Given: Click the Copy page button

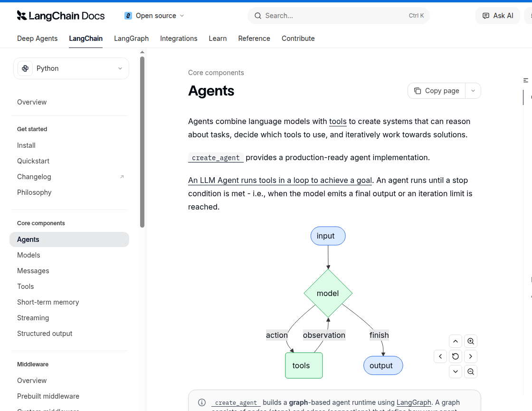Looking at the screenshot, I should click(437, 91).
